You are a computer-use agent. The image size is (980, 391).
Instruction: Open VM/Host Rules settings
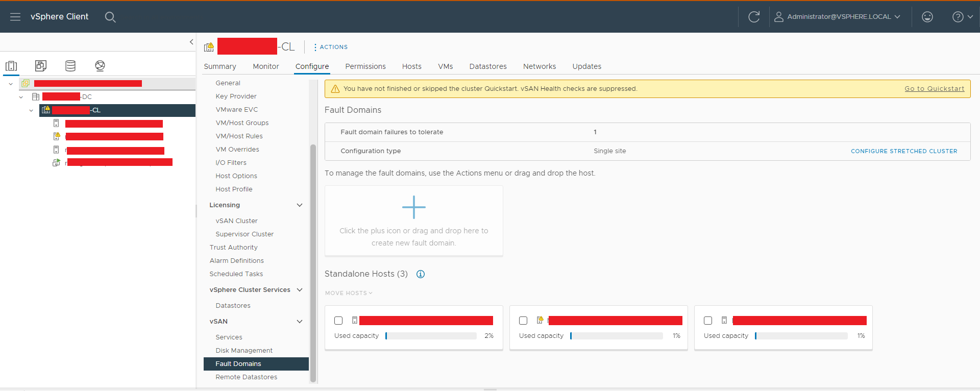239,136
